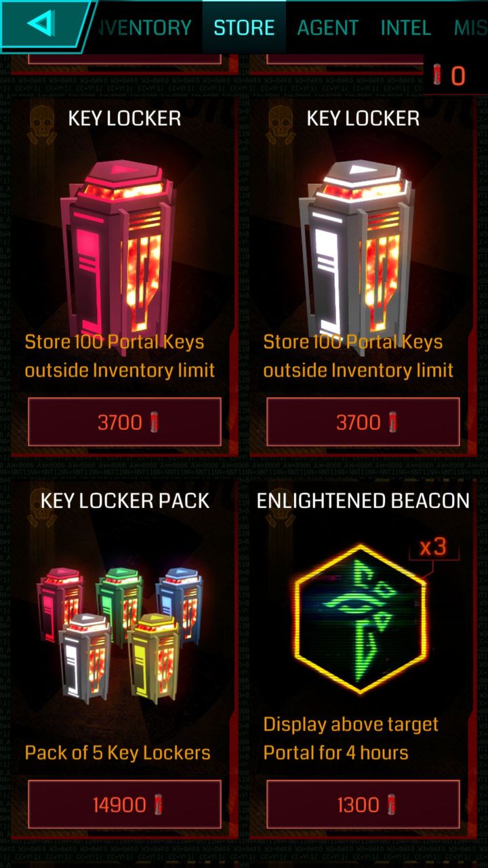The width and height of the screenshot is (488, 868).
Task: Purchase Key Locker Pack for 14900
Action: 125,805
